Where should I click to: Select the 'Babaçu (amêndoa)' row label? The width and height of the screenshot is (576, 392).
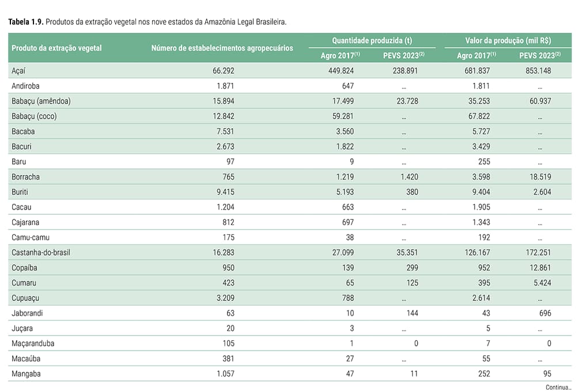[41, 101]
